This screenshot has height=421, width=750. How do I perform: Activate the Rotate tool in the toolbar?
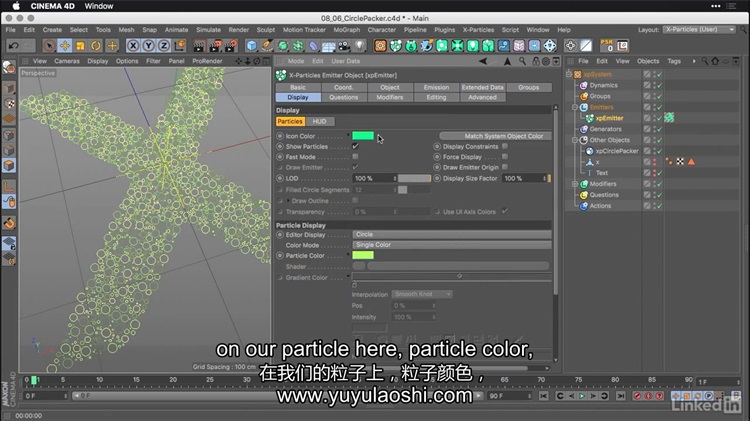pos(96,46)
